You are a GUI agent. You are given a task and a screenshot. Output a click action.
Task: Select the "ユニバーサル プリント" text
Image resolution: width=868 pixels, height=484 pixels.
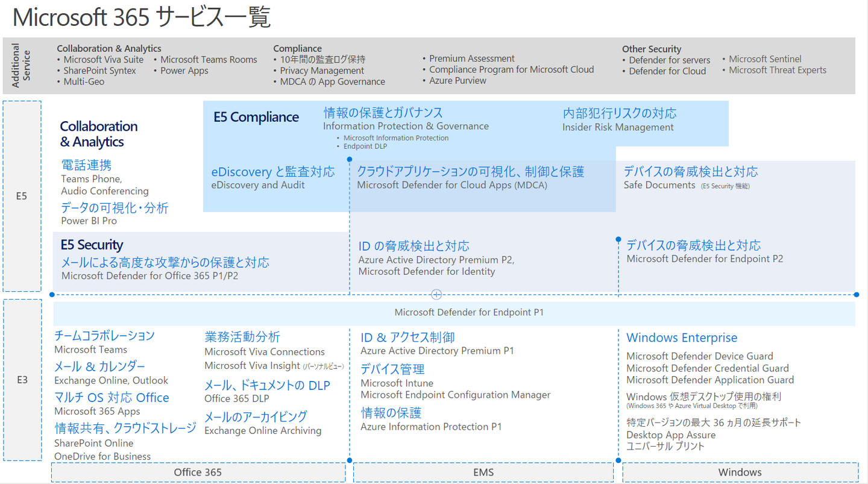point(665,447)
